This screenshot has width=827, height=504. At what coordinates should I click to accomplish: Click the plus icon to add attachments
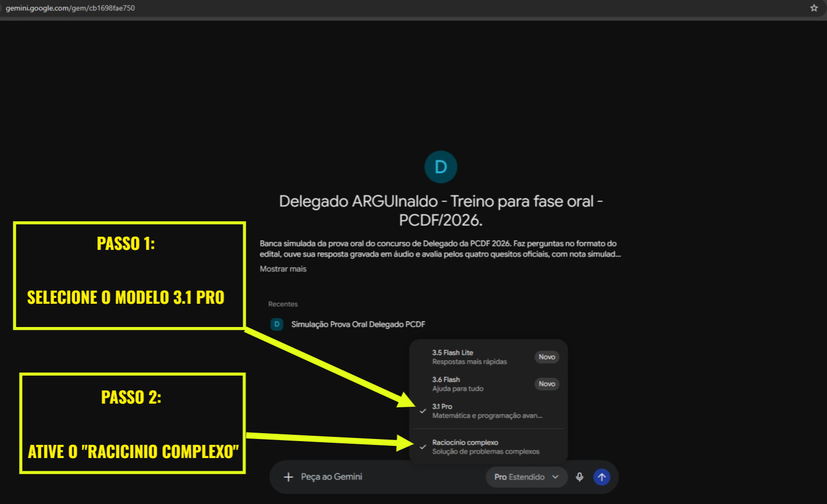coord(288,477)
